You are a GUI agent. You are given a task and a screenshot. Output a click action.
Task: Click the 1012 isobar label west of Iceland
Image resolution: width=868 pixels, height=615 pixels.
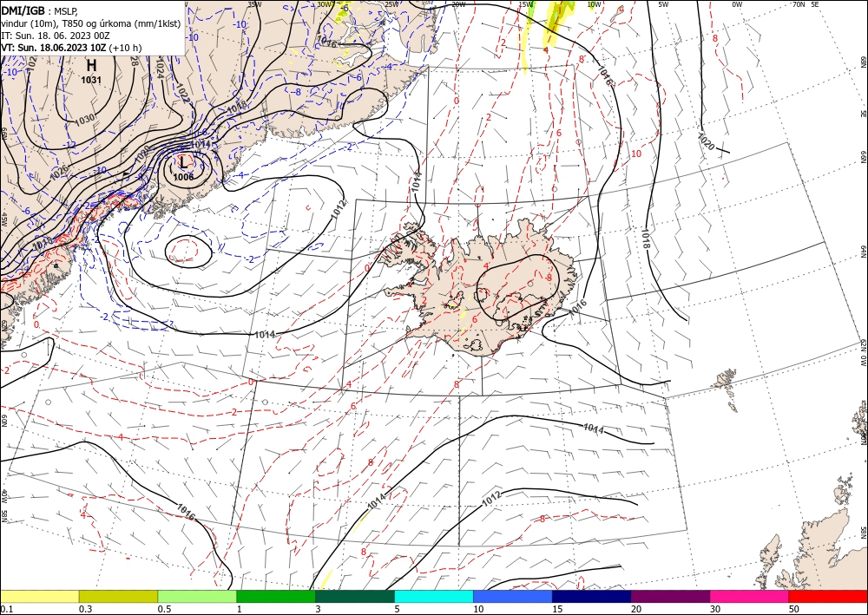(x=339, y=210)
